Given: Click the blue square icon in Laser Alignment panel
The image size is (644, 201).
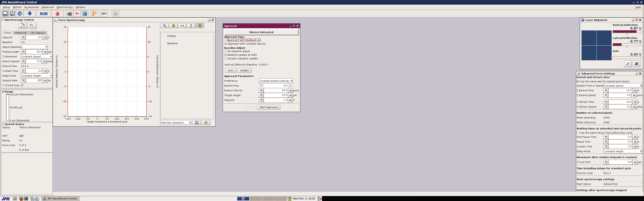Looking at the screenshot, I should coord(636,64).
